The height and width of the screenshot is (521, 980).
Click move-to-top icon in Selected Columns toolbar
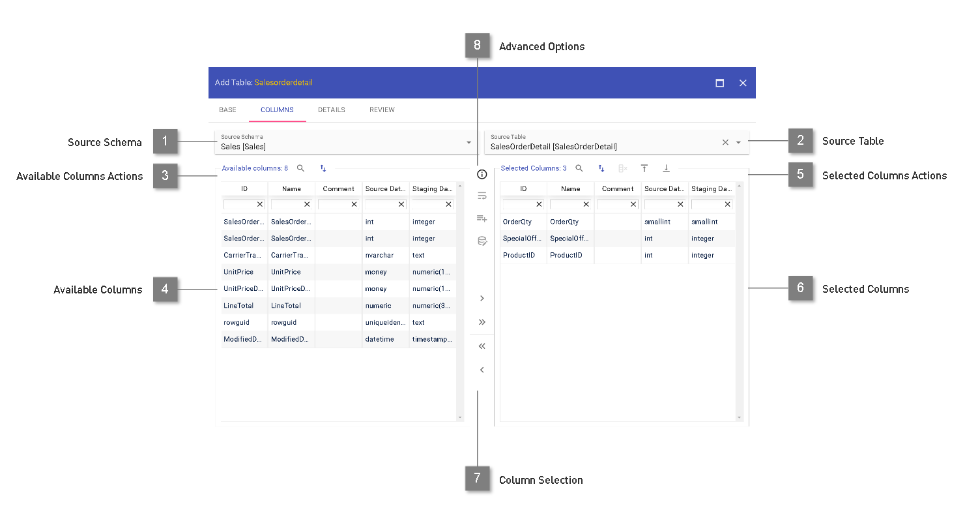pos(644,168)
